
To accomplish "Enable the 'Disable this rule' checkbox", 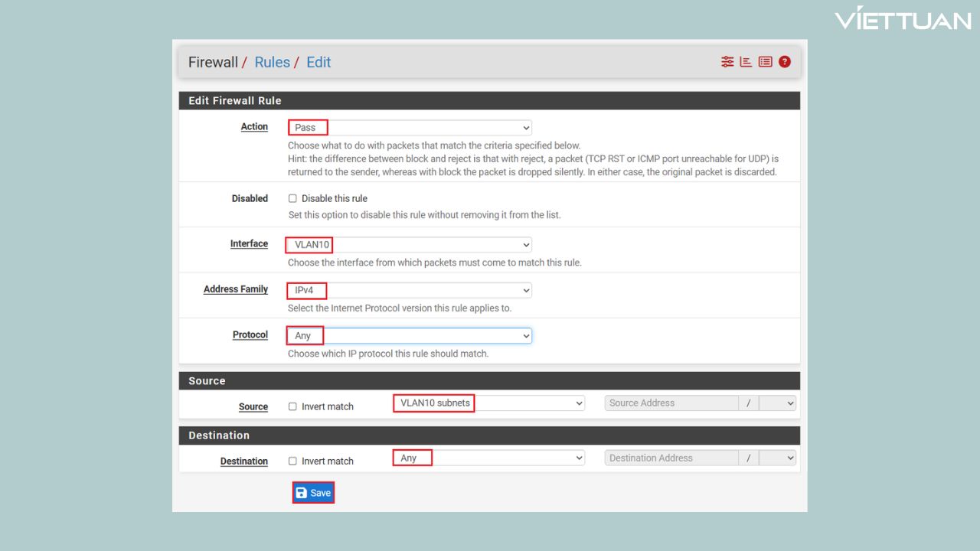I will (x=292, y=199).
